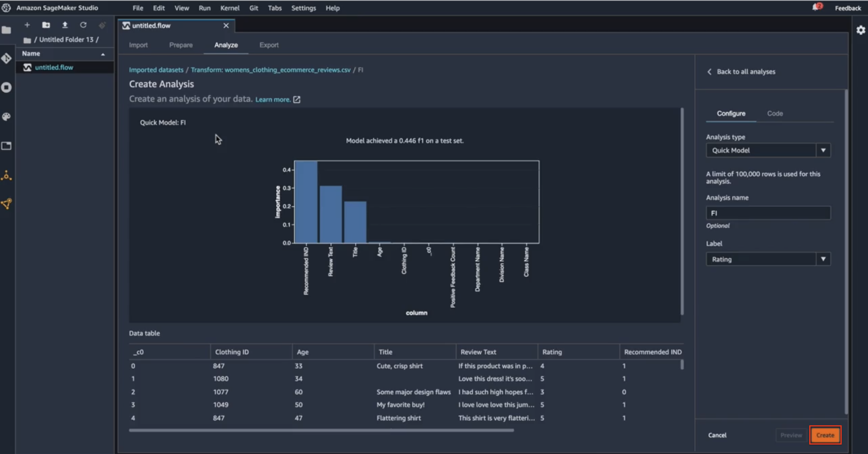Click the Feedback button

click(848, 8)
